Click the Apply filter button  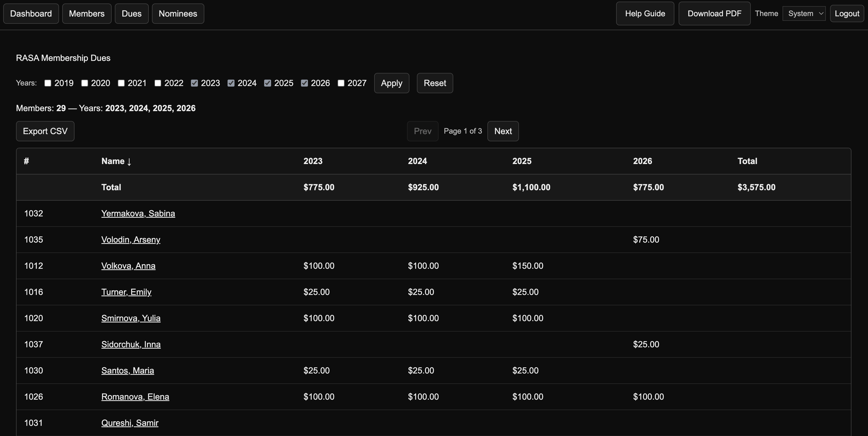[x=392, y=83]
